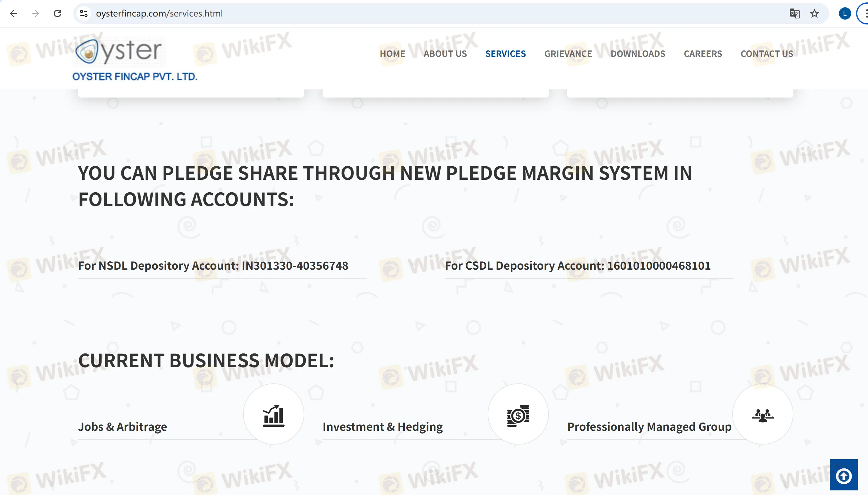Click the scroll-to-top arrow button
The height and width of the screenshot is (495, 868).
point(844,475)
